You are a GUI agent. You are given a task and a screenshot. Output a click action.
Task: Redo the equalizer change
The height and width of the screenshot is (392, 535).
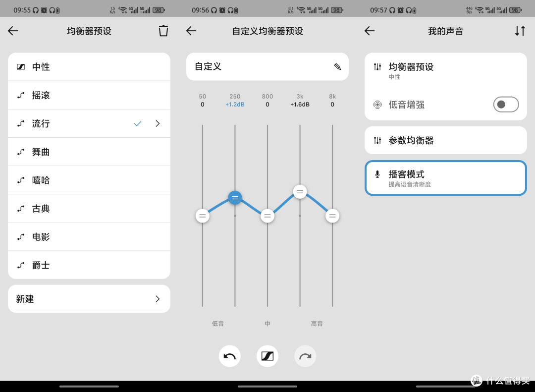(305, 356)
